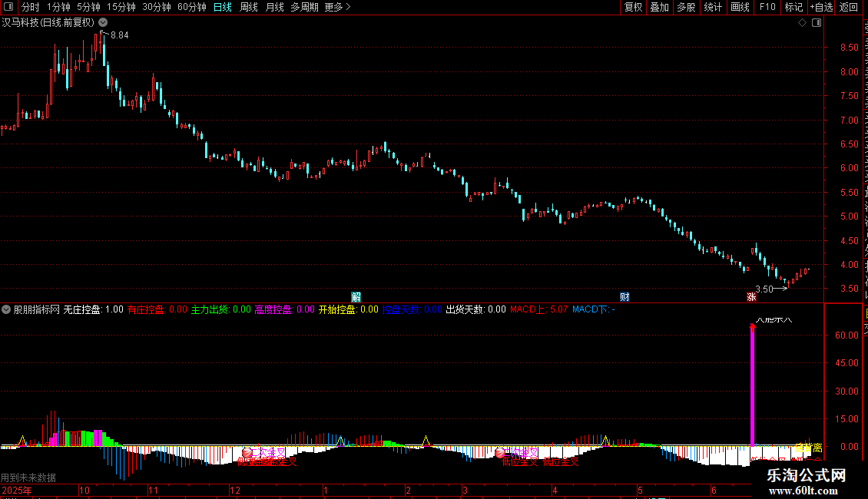Click the 8.50 price axis label
Image resolution: width=868 pixels, height=499 pixels.
[849, 48]
